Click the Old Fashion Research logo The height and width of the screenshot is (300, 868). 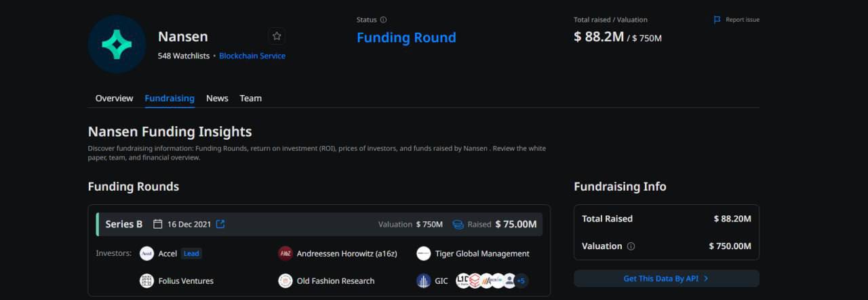(x=285, y=280)
